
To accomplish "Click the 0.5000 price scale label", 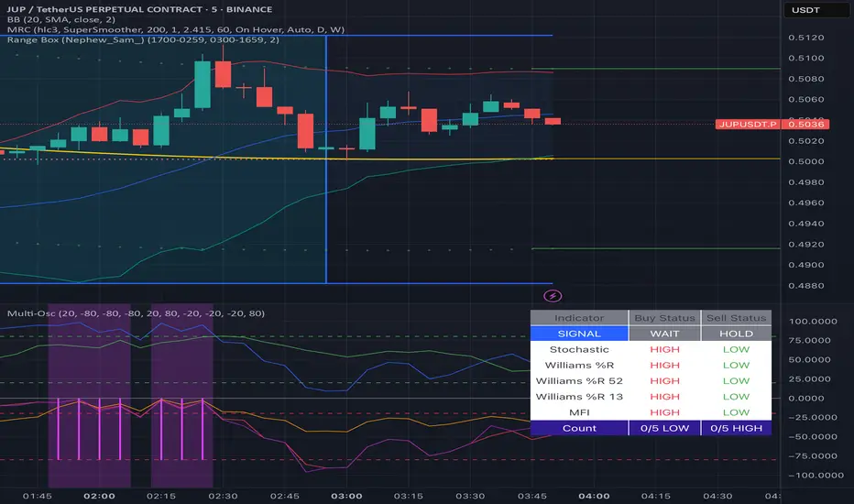I will [x=806, y=161].
